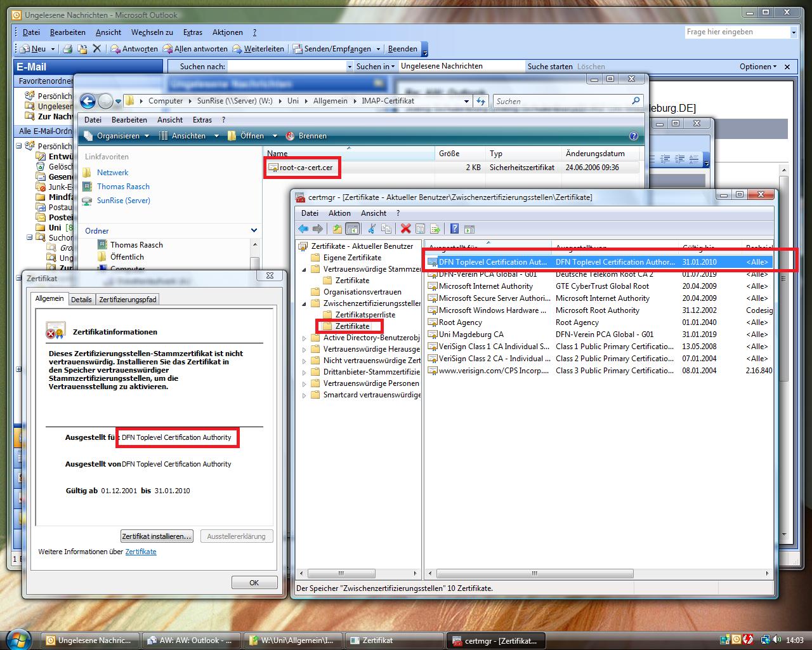Image resolution: width=812 pixels, height=650 pixels.
Task: Open Senden/Empfangen dropdown arrow
Action: pyautogui.click(x=378, y=49)
